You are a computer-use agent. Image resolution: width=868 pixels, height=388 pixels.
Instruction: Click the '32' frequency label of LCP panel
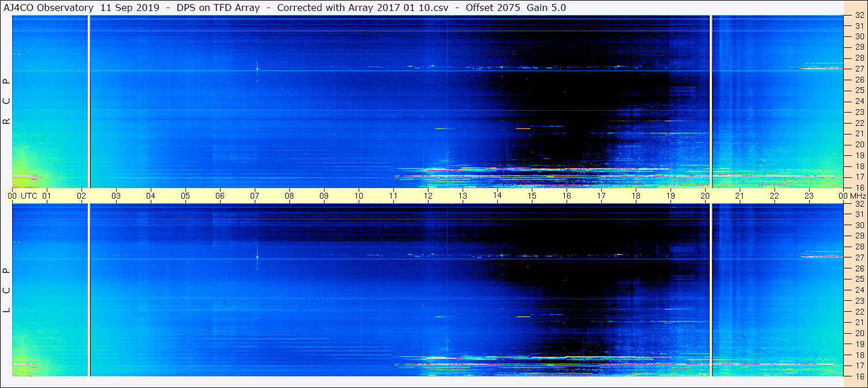(859, 204)
